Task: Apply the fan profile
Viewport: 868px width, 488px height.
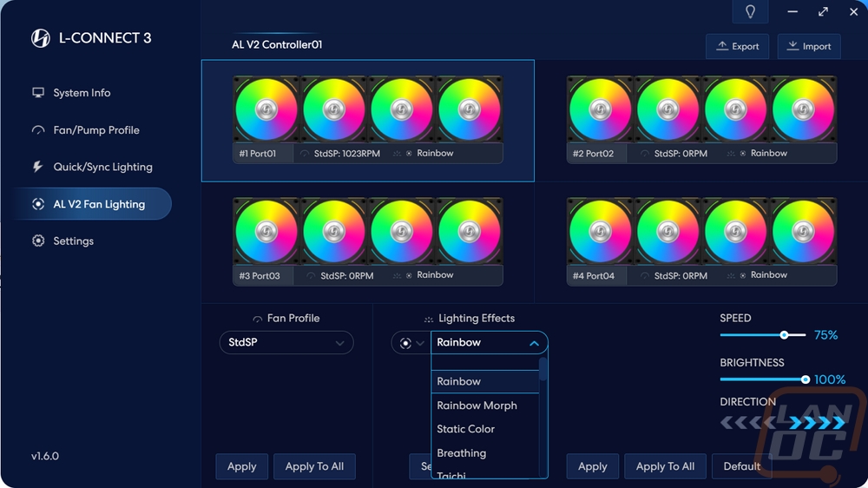Action: tap(242, 466)
